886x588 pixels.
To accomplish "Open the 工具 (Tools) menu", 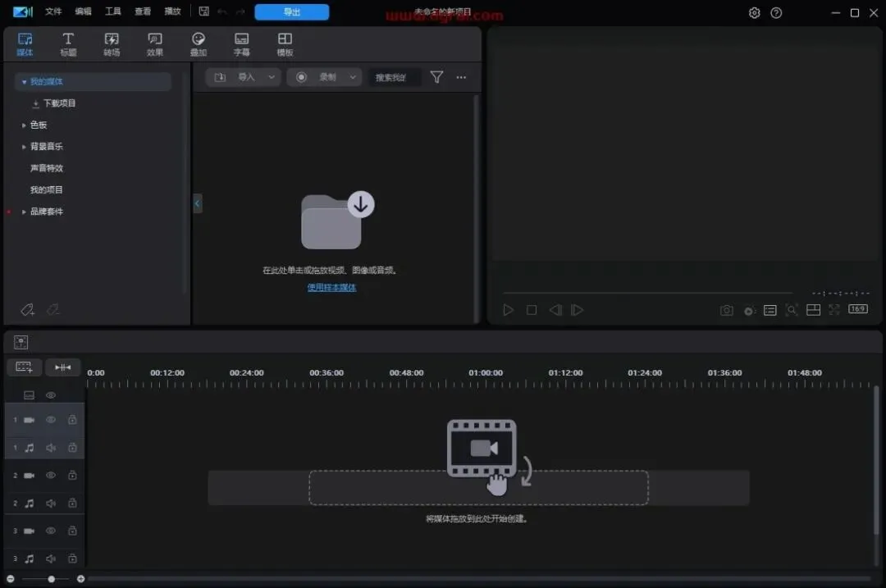I will pos(113,11).
